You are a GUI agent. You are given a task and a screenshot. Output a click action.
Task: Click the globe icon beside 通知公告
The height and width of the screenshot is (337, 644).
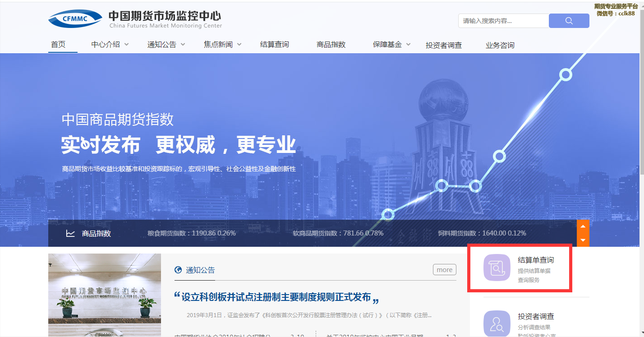coord(178,270)
